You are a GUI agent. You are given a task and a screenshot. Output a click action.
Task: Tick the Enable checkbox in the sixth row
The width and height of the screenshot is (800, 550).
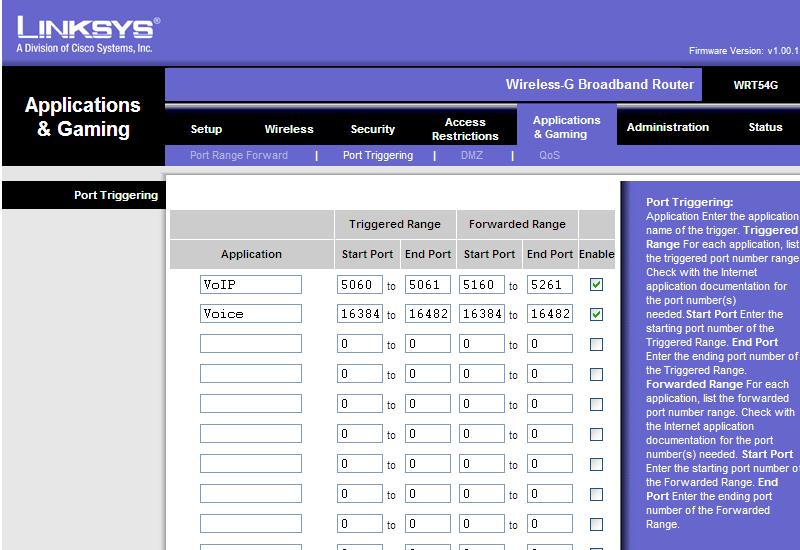(x=596, y=434)
